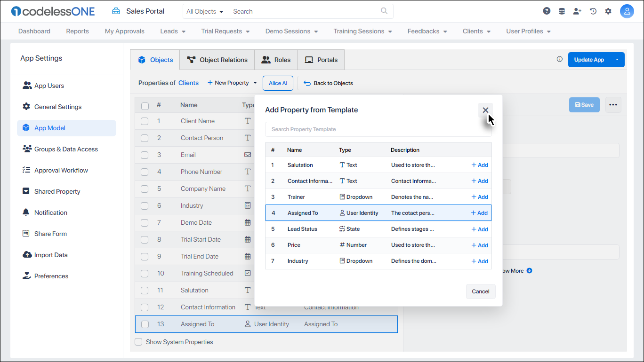Viewport: 644px width, 362px height.
Task: Click the database stack icon in header
Action: coord(562,11)
